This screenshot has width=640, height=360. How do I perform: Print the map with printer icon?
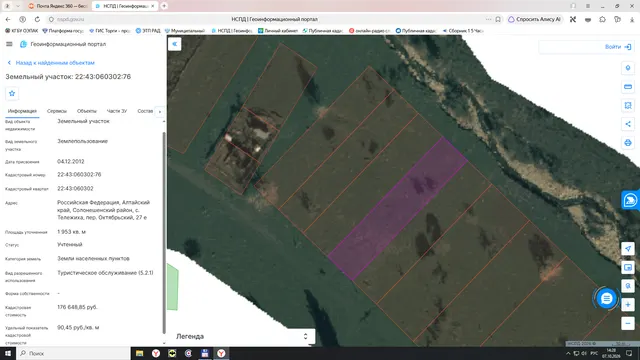pos(628,143)
